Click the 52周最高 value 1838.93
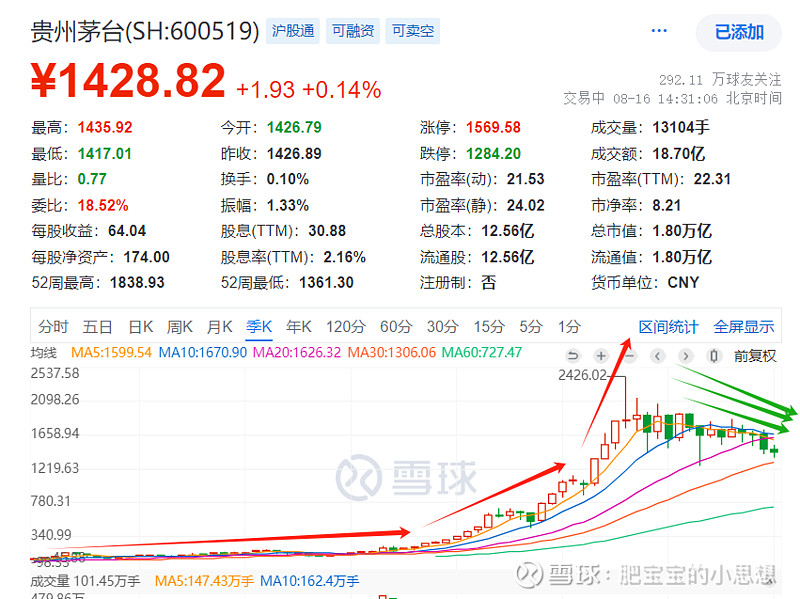 pos(137,283)
